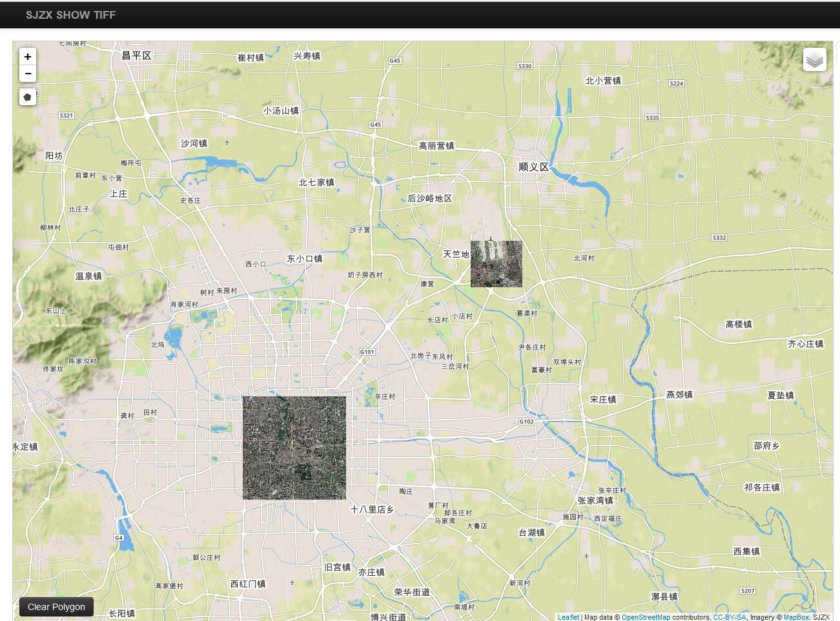Click the 长阳镇 label
The height and width of the screenshot is (621, 840).
(122, 613)
